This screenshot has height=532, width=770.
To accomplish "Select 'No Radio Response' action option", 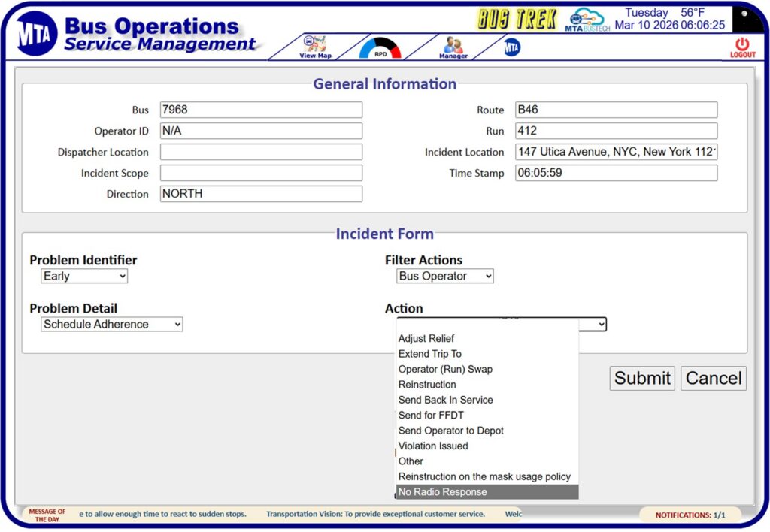I will tap(442, 492).
